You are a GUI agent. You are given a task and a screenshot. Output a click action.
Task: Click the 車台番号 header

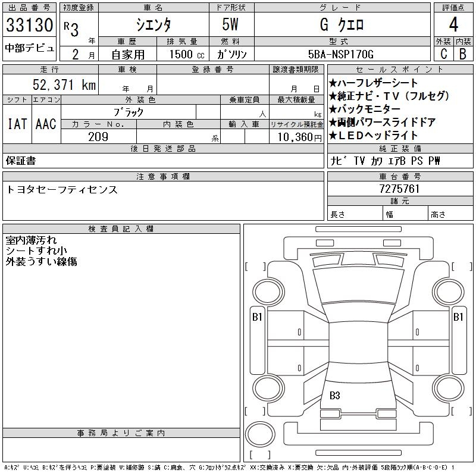click(400, 176)
